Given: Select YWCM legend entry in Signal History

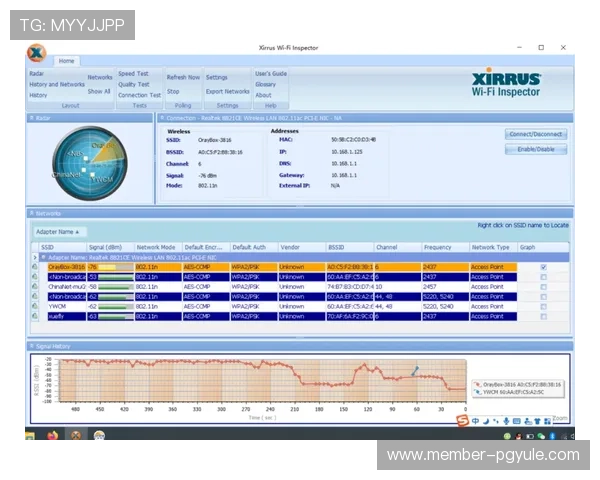Looking at the screenshot, I should pos(510,392).
